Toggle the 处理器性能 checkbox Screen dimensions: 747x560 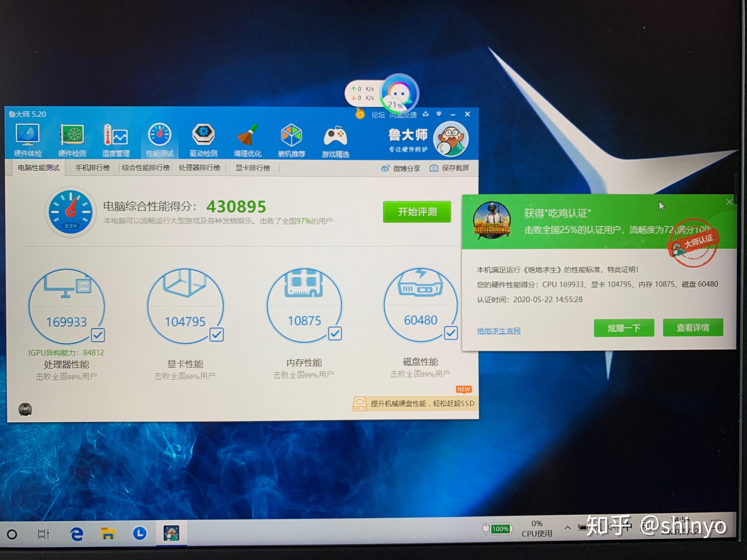(x=98, y=335)
